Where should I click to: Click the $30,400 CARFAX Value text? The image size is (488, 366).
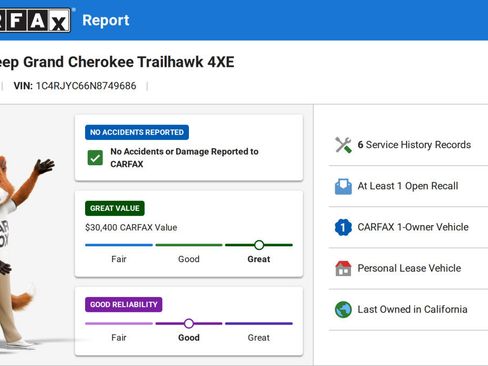coord(131,228)
